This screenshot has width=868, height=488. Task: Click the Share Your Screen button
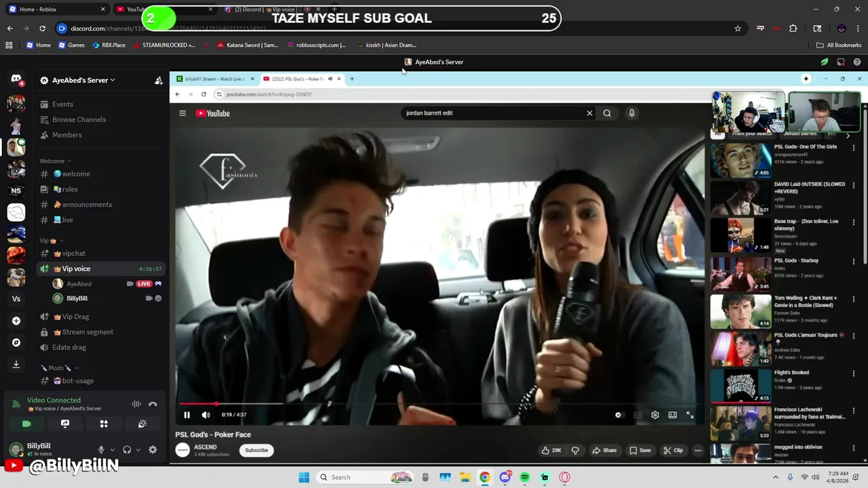click(x=65, y=424)
